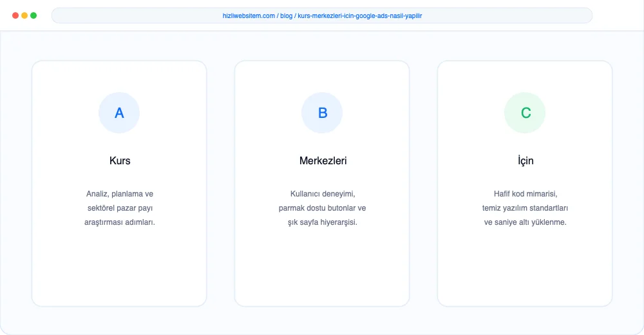Click the text 'parmak dostu butonlar ve'
Image resolution: width=644 pixels, height=335 pixels.
(x=322, y=208)
